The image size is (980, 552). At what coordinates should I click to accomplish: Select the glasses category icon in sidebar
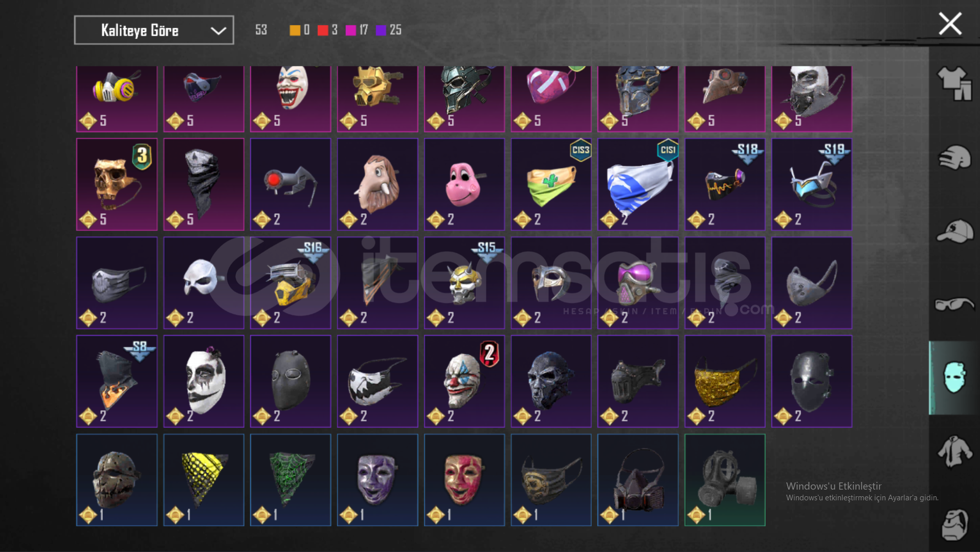coord(954,304)
